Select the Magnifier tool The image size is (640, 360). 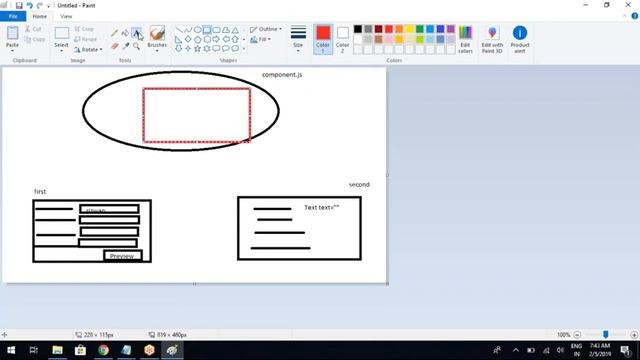[x=136, y=46]
